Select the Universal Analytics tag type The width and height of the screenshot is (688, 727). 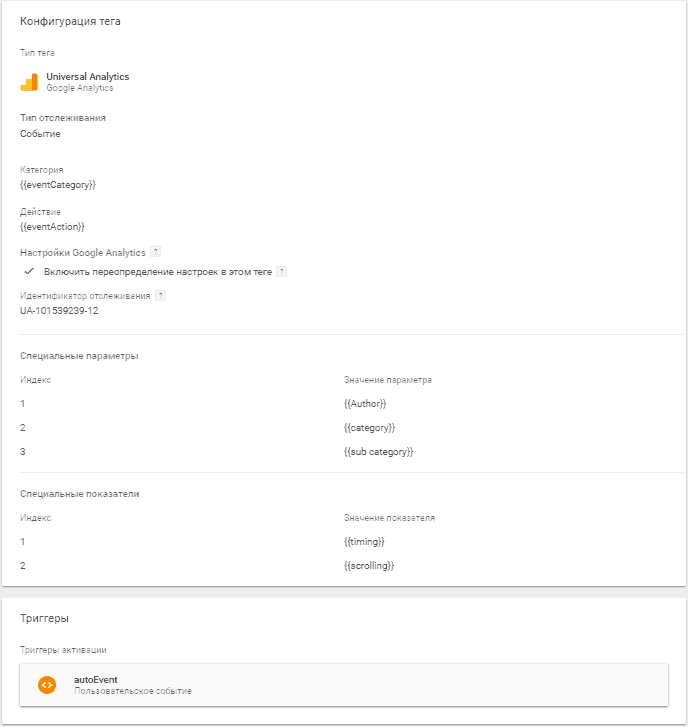(x=88, y=77)
